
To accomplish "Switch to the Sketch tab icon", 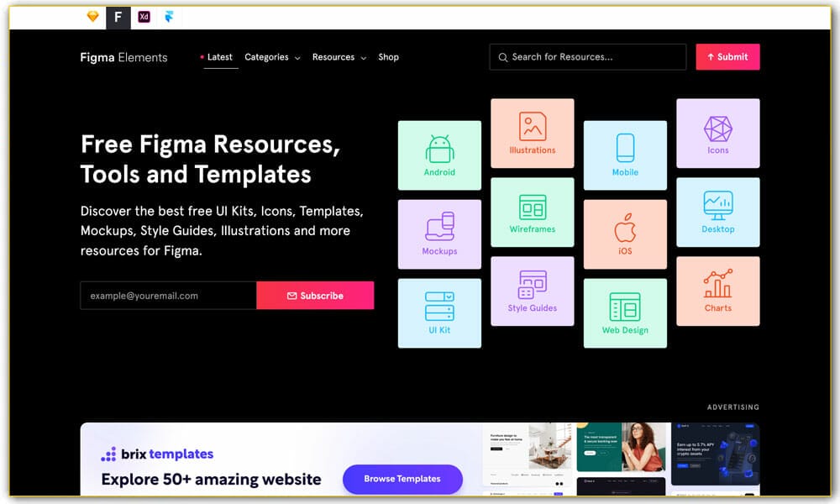I will click(93, 17).
